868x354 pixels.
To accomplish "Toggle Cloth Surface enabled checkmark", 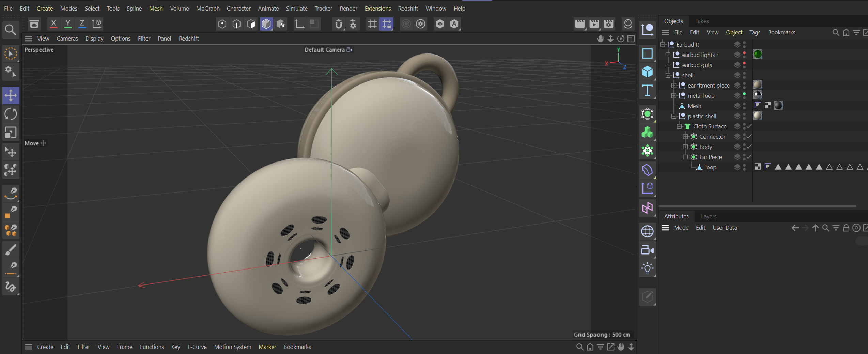I will [749, 126].
